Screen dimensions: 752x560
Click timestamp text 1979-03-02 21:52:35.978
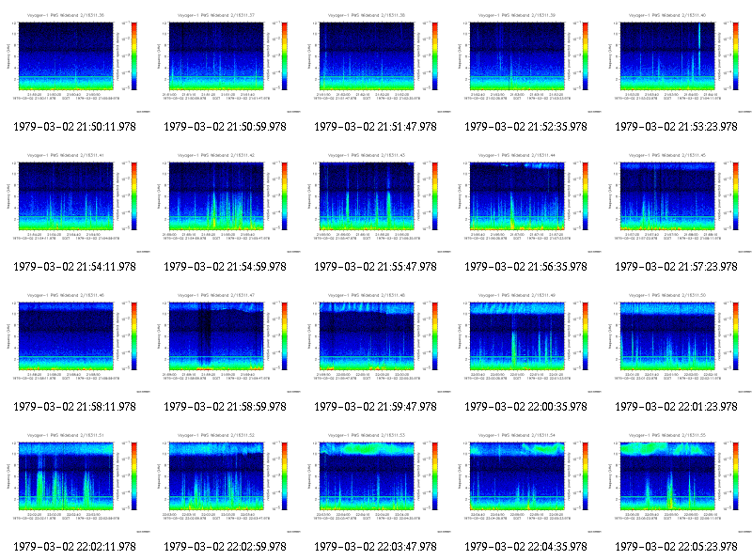[x=526, y=127]
